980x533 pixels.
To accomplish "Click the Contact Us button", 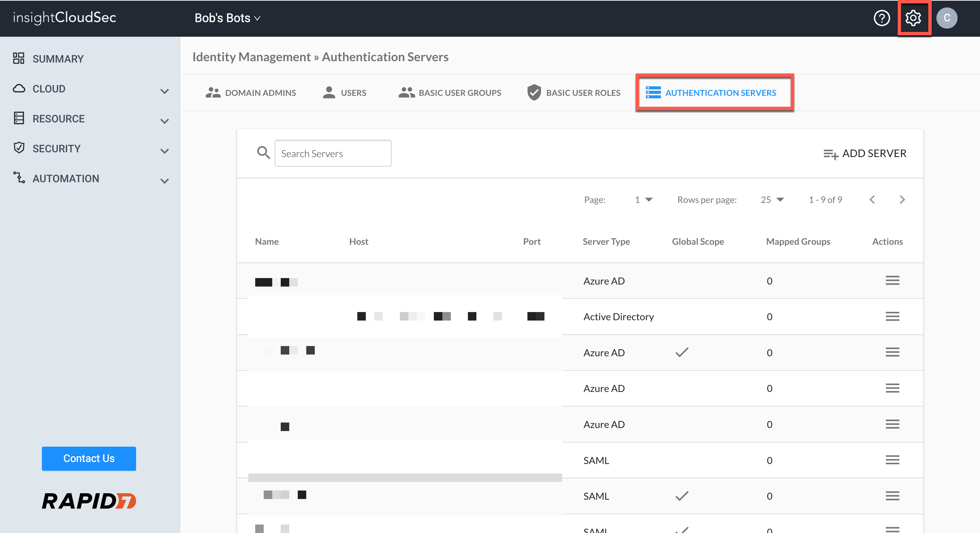I will coord(88,458).
